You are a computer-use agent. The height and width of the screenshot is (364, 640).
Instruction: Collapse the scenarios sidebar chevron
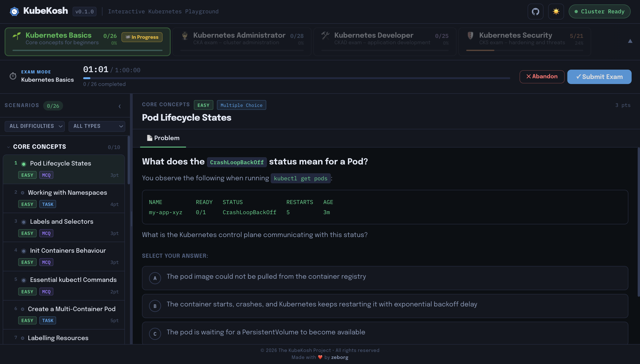[x=120, y=106]
